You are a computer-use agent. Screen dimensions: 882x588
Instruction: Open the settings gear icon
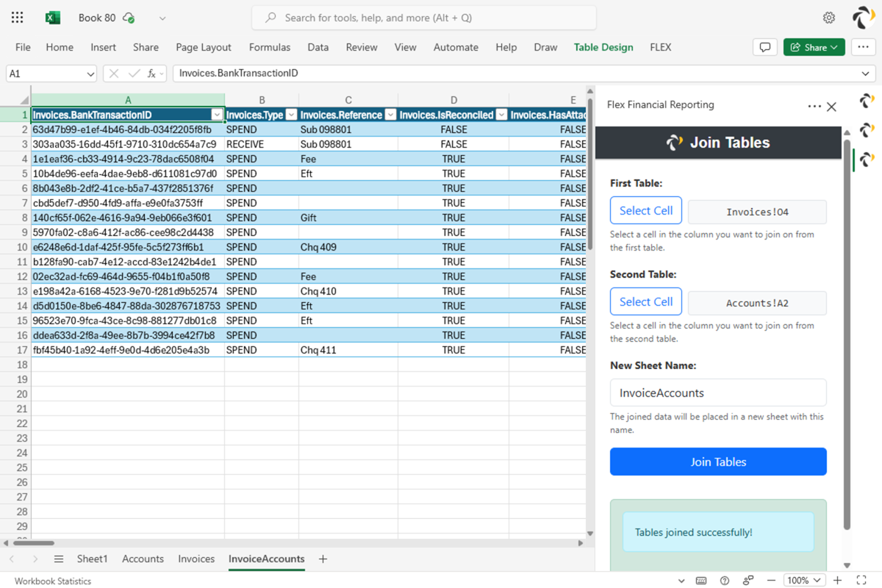[829, 18]
